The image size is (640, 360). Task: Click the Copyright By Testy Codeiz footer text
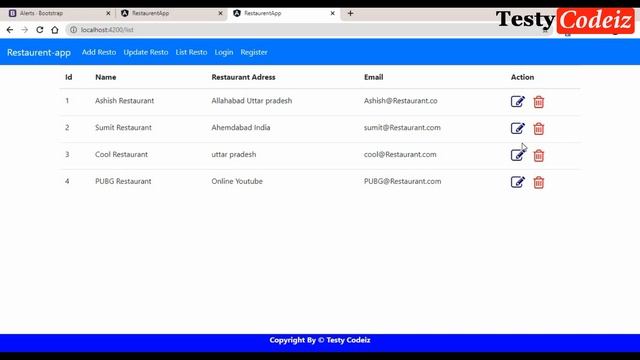(x=320, y=340)
